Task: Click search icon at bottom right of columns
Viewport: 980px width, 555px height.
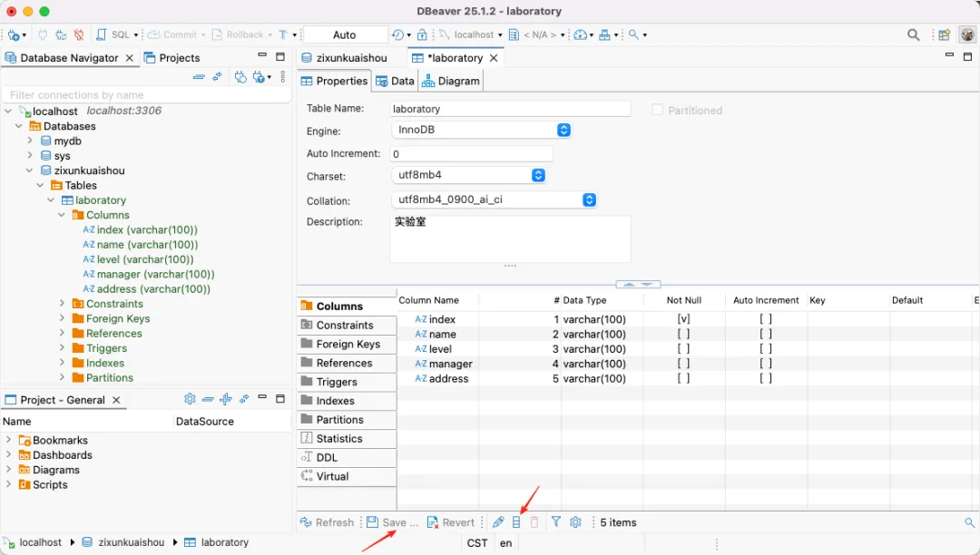Action: pyautogui.click(x=969, y=522)
